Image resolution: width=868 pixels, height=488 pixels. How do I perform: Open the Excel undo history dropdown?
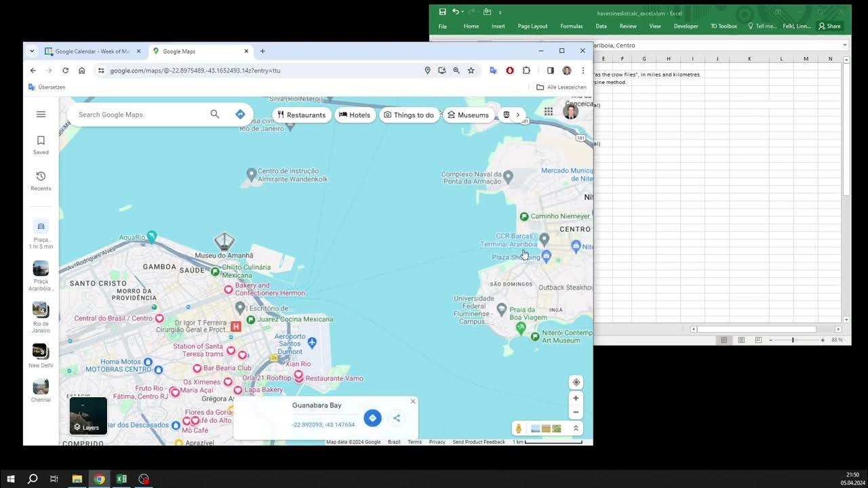[462, 12]
